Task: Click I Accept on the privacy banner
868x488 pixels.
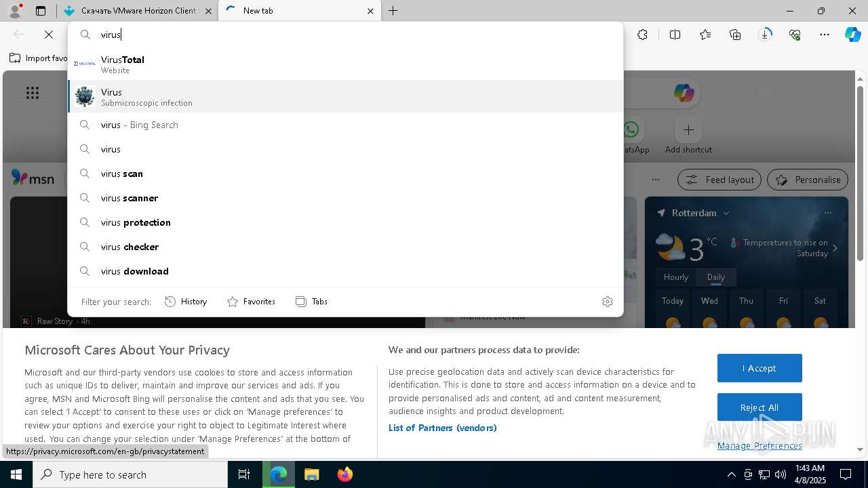Action: click(x=759, y=368)
